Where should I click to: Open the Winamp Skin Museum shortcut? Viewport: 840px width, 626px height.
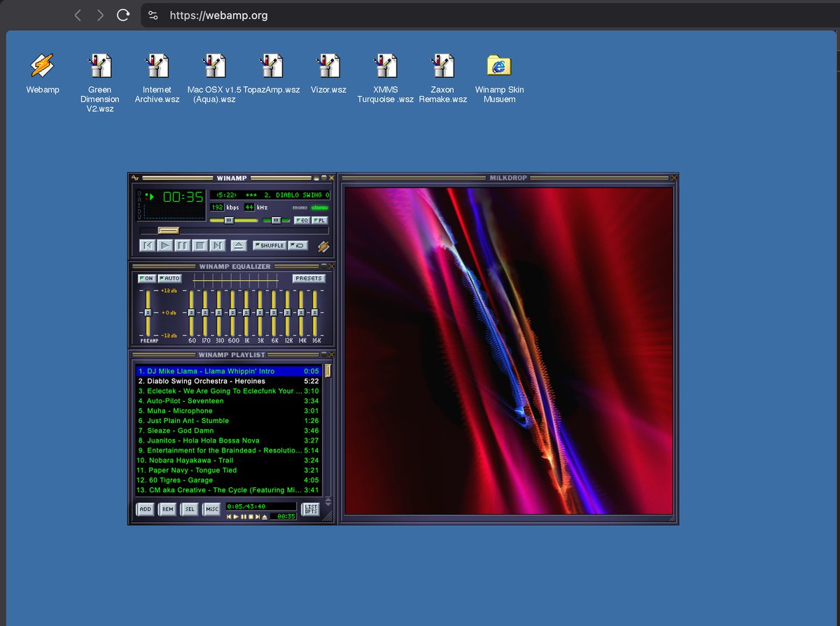(x=499, y=78)
